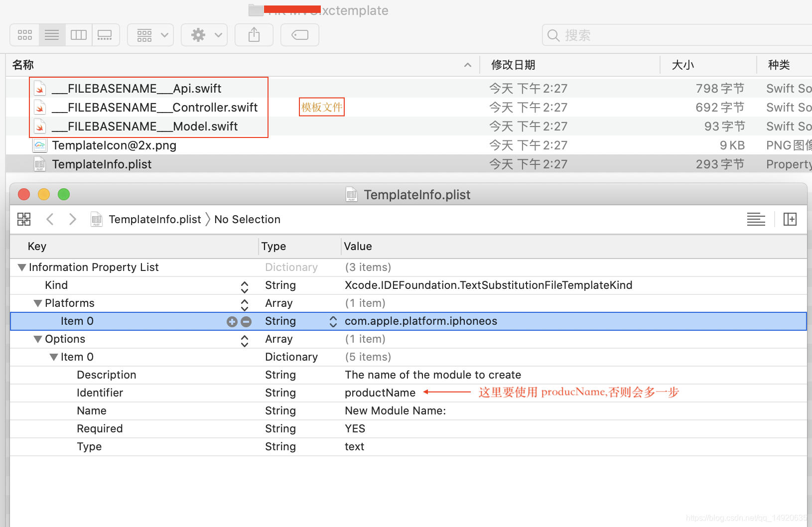
Task: Add a new row with the plus button
Action: coord(232,321)
